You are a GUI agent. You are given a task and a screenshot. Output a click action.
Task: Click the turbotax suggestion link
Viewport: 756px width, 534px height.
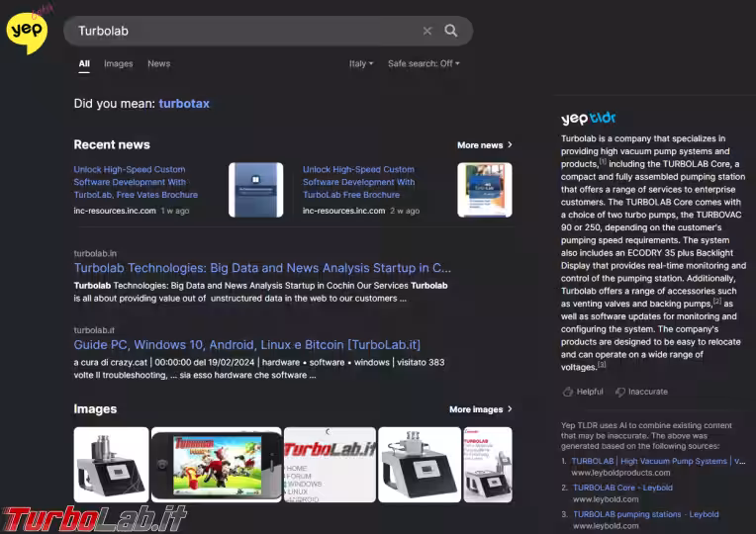[184, 103]
